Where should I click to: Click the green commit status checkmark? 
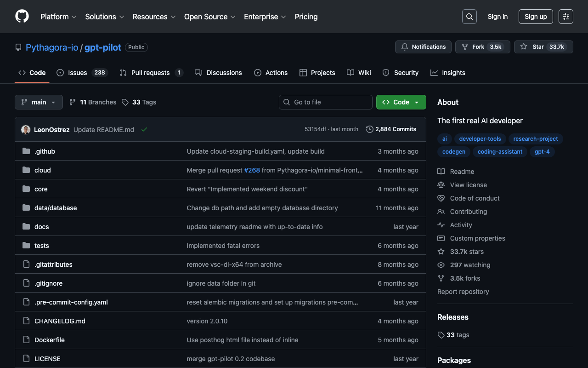[x=144, y=130]
